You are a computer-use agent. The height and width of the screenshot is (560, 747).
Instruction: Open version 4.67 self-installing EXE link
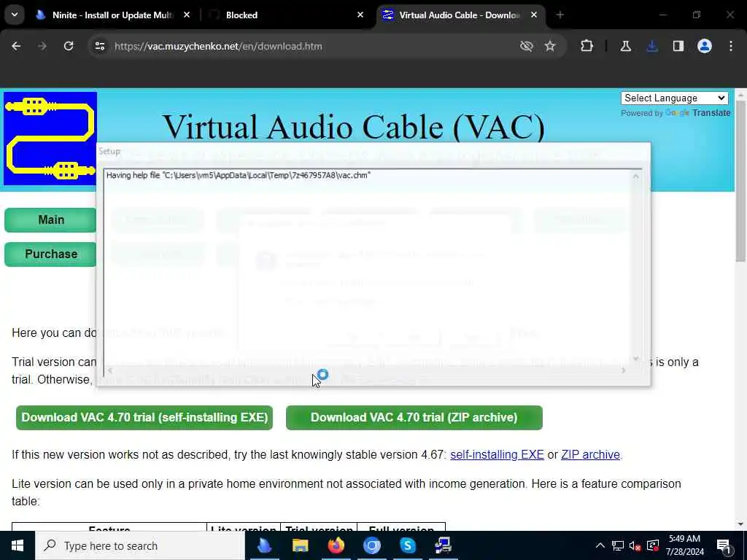click(497, 455)
